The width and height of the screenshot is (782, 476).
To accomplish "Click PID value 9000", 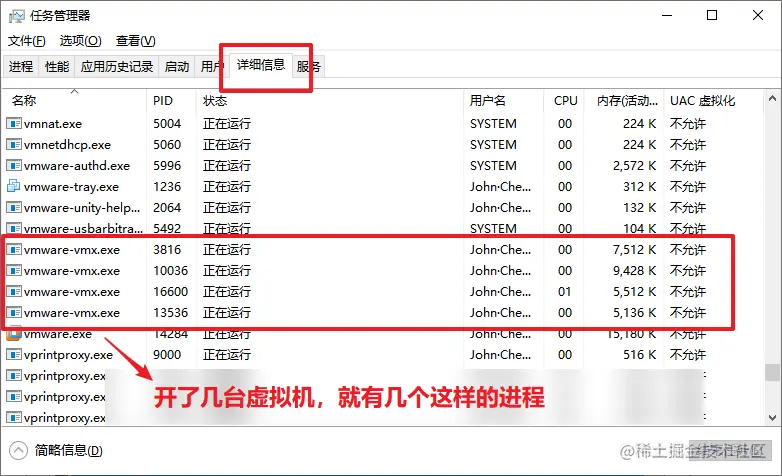I will (167, 355).
